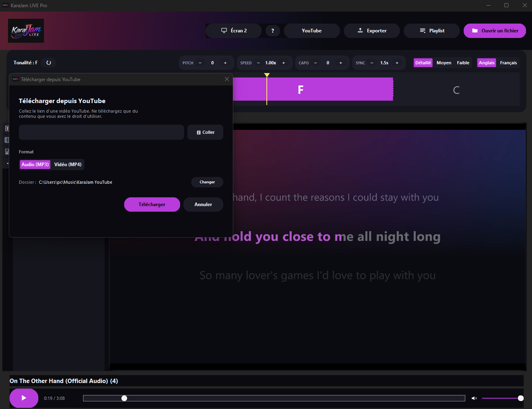Viewport: 532px width, 409px height.
Task: Click the Tonalité : F label
Action: [26, 63]
